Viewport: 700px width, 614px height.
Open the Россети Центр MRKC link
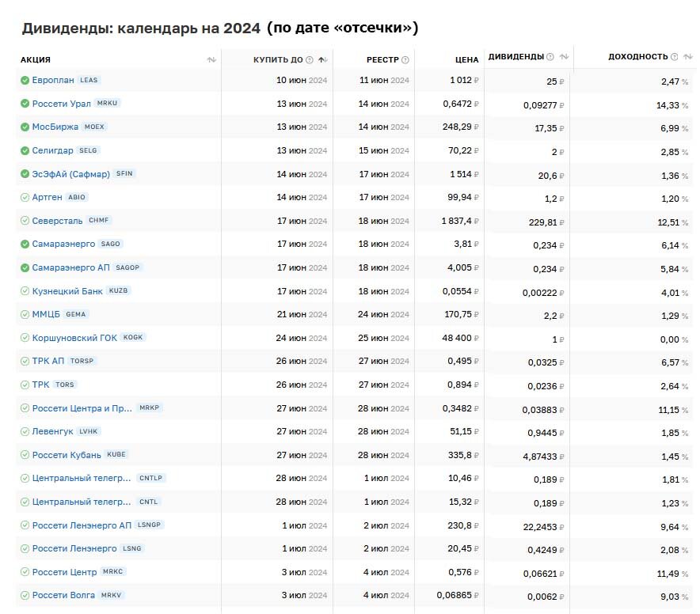[64, 572]
